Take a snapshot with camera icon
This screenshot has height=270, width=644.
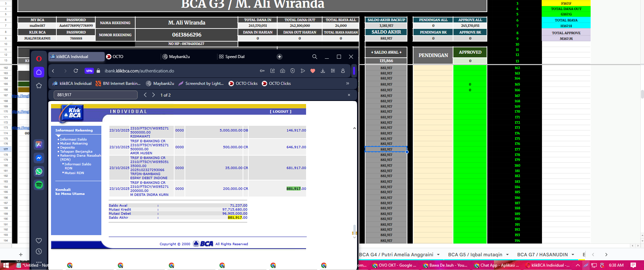pos(283,71)
